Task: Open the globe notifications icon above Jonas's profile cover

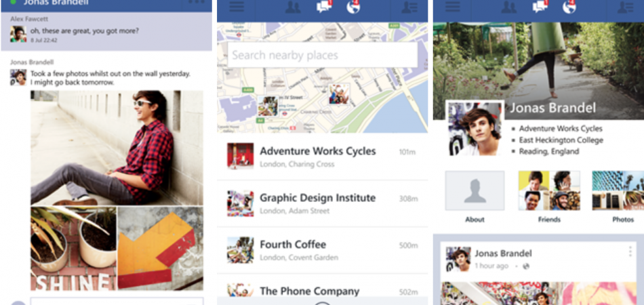Action: coord(569,7)
